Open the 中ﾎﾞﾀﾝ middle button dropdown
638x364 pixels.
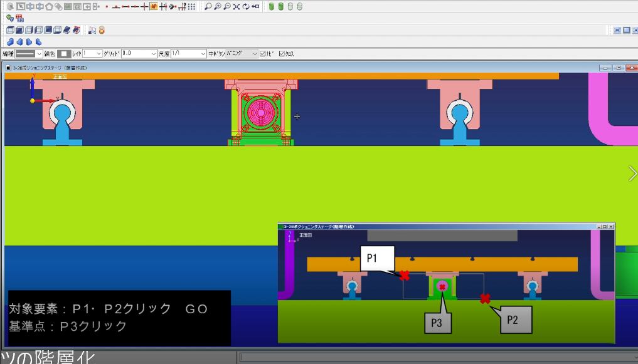255,54
